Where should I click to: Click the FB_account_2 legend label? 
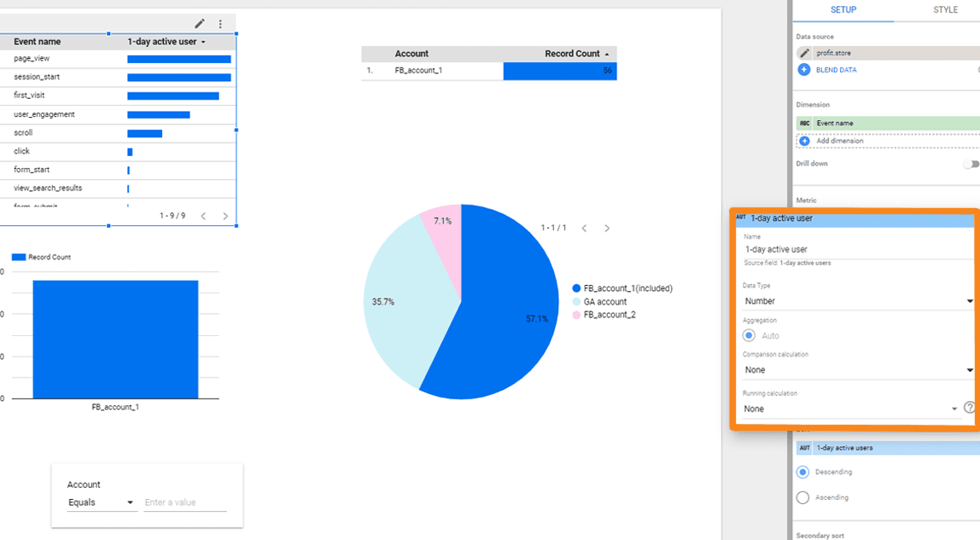[x=610, y=315]
